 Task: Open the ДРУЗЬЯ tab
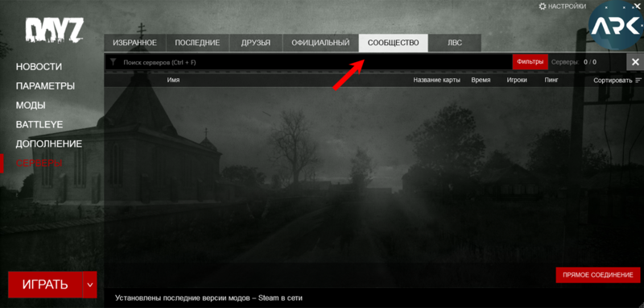255,43
